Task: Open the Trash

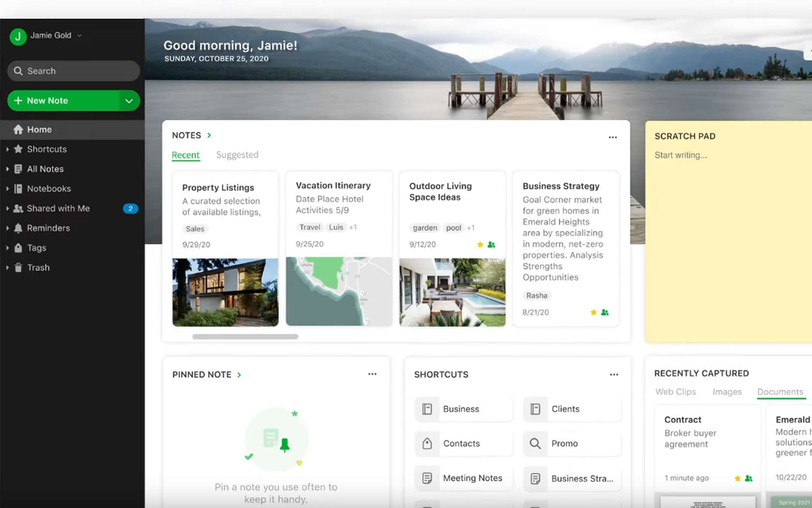Action: coord(38,267)
